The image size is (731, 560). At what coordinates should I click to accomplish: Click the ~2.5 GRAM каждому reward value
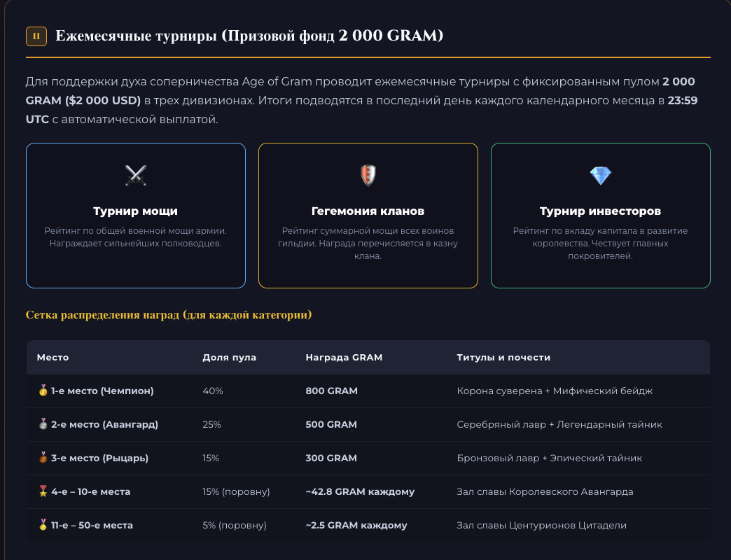(356, 525)
